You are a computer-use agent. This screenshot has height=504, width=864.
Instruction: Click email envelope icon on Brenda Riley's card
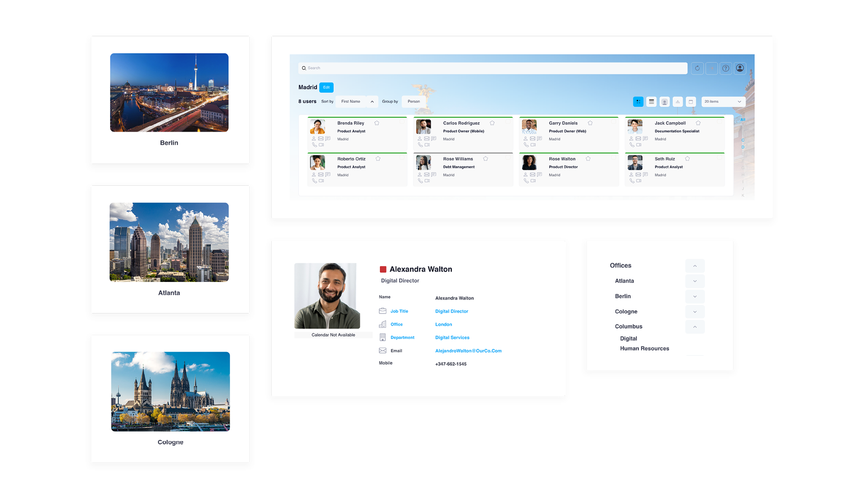click(321, 139)
